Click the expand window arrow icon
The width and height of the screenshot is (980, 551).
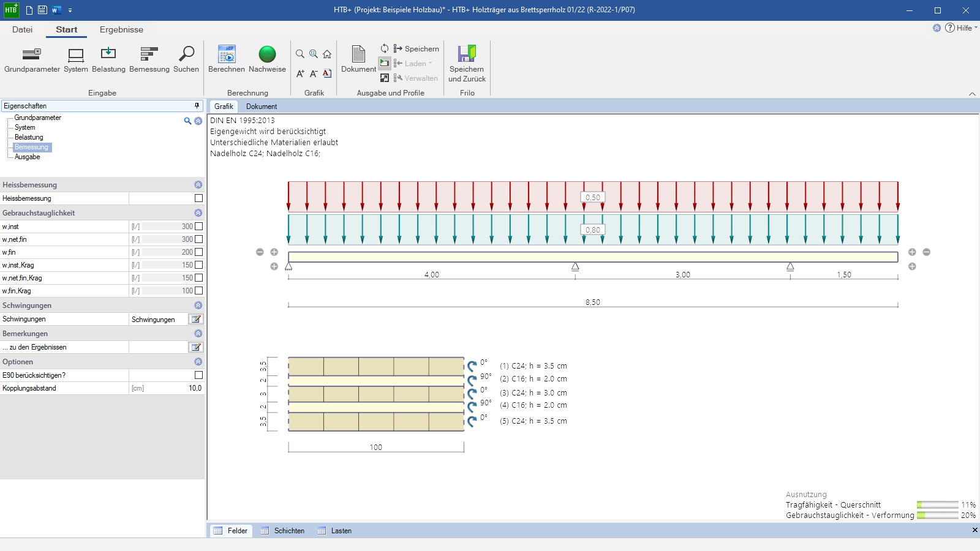click(385, 78)
